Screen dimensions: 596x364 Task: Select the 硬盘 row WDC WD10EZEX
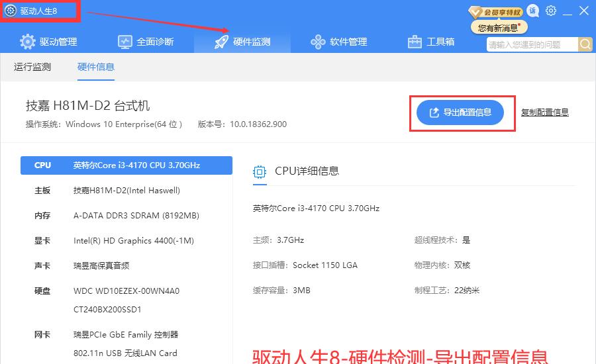(126, 291)
